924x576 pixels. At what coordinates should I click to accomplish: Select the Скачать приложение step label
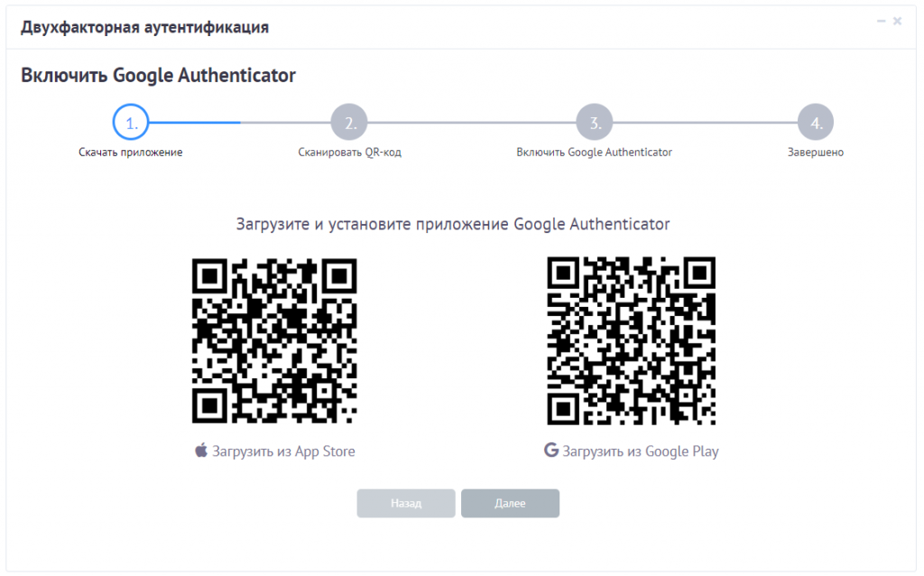click(130, 152)
